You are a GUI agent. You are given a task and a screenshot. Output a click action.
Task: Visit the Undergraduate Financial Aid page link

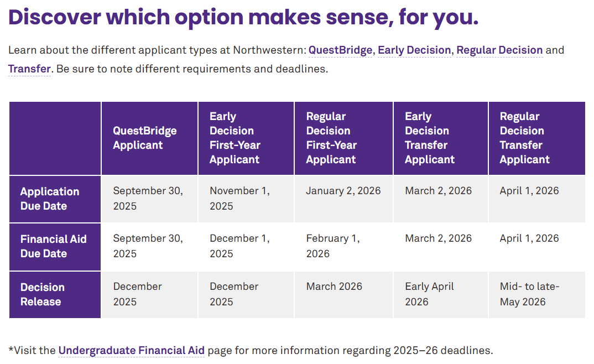click(x=131, y=350)
